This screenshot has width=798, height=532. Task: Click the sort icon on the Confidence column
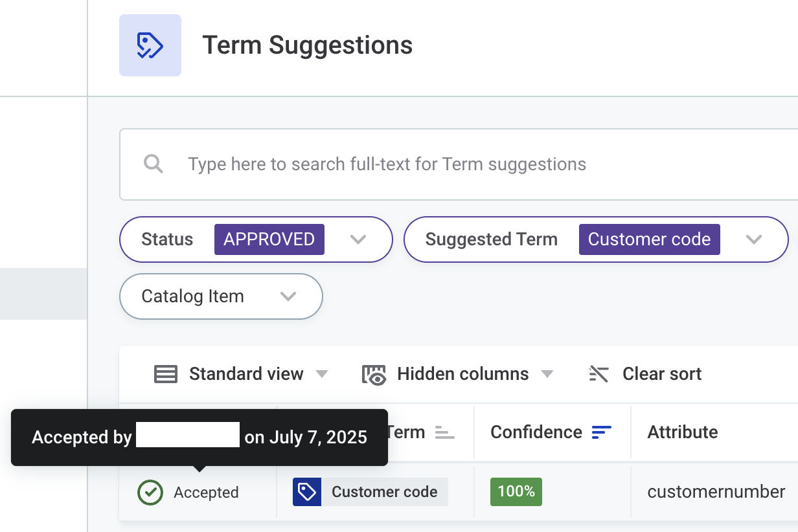602,432
